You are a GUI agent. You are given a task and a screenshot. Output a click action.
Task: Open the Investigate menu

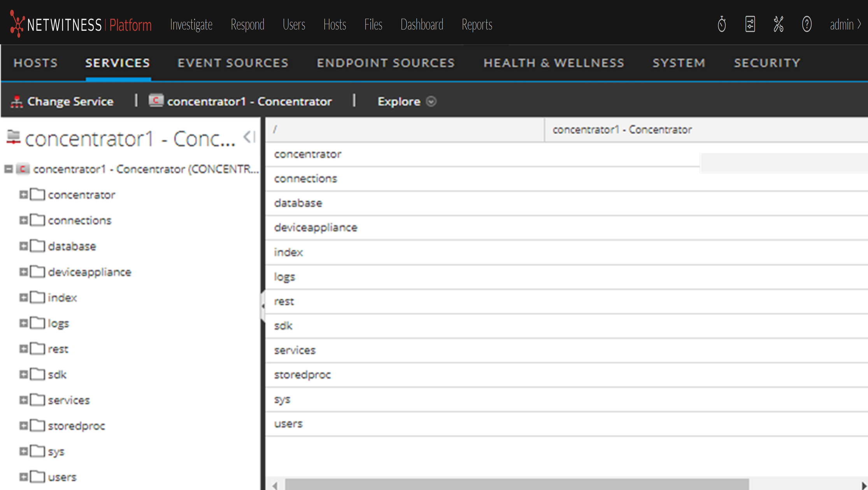tap(191, 24)
